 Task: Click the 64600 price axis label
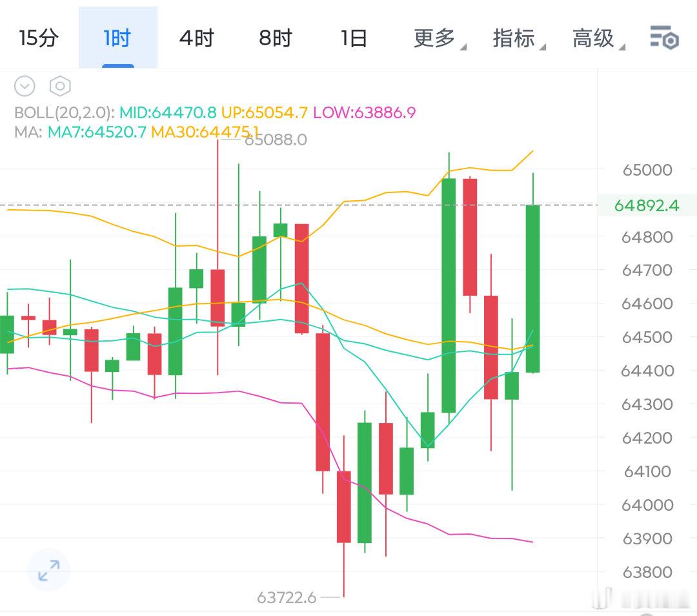(647, 303)
